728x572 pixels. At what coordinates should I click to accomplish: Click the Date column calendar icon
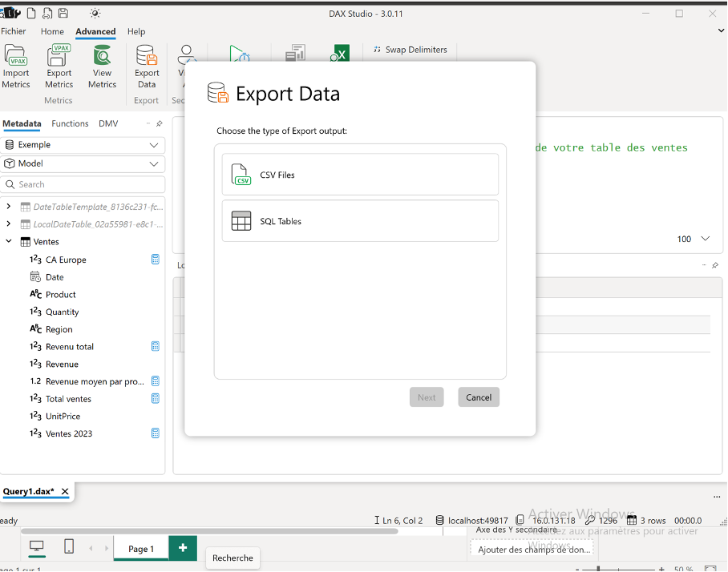point(35,277)
